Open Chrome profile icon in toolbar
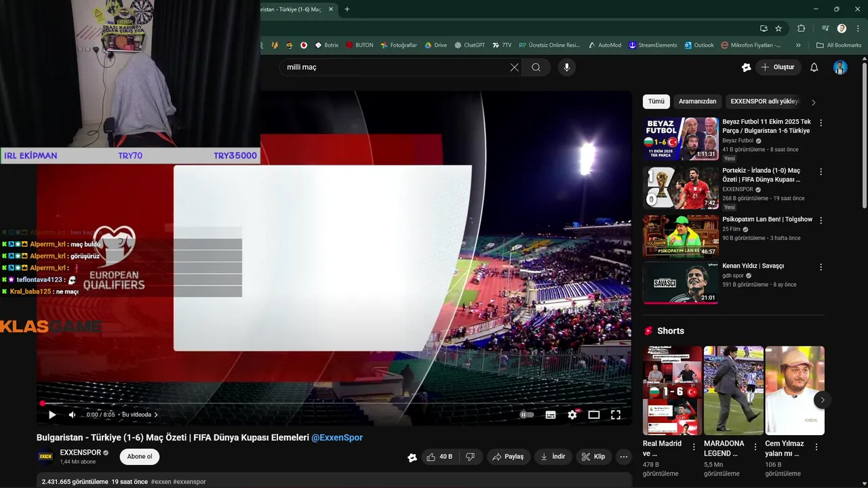This screenshot has height=488, width=868. (842, 28)
